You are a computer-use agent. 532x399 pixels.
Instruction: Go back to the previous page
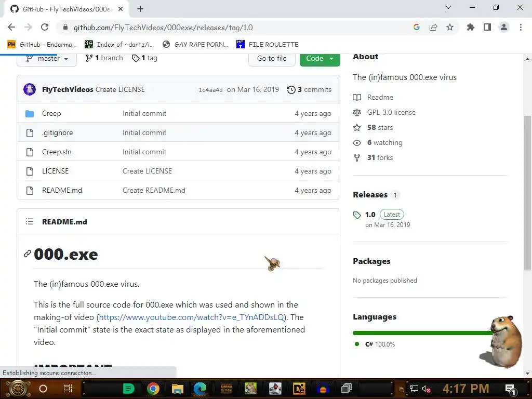[11, 28]
